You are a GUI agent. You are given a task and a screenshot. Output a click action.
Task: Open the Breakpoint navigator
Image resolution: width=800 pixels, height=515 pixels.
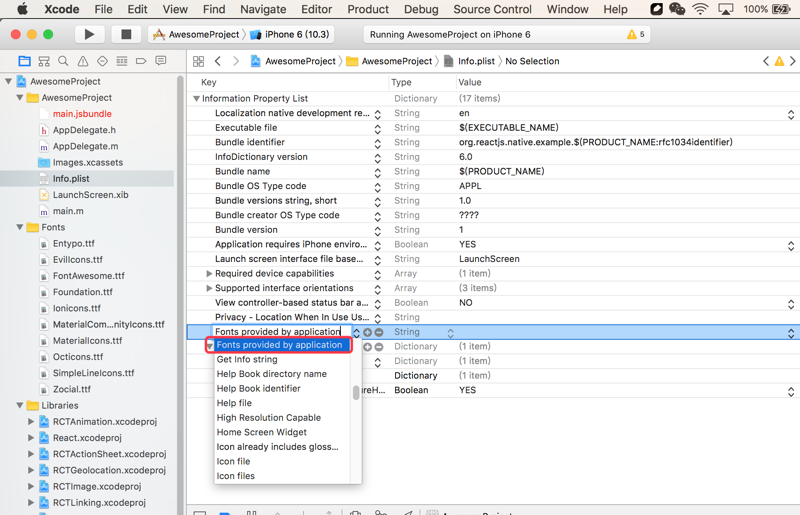coord(141,61)
